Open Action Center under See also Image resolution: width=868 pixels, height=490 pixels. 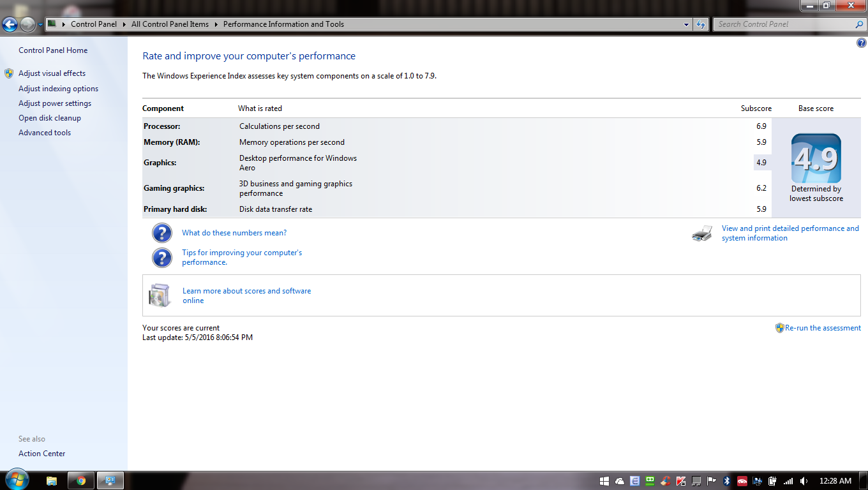click(41, 454)
